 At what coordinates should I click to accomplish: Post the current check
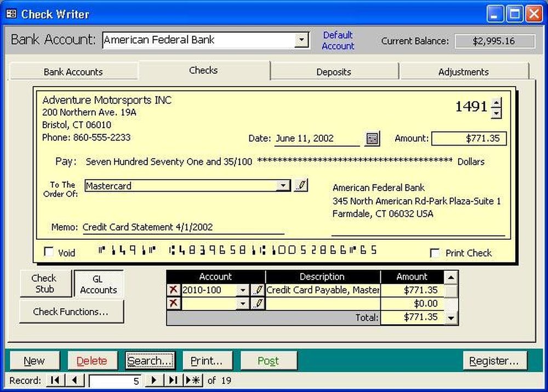click(269, 360)
